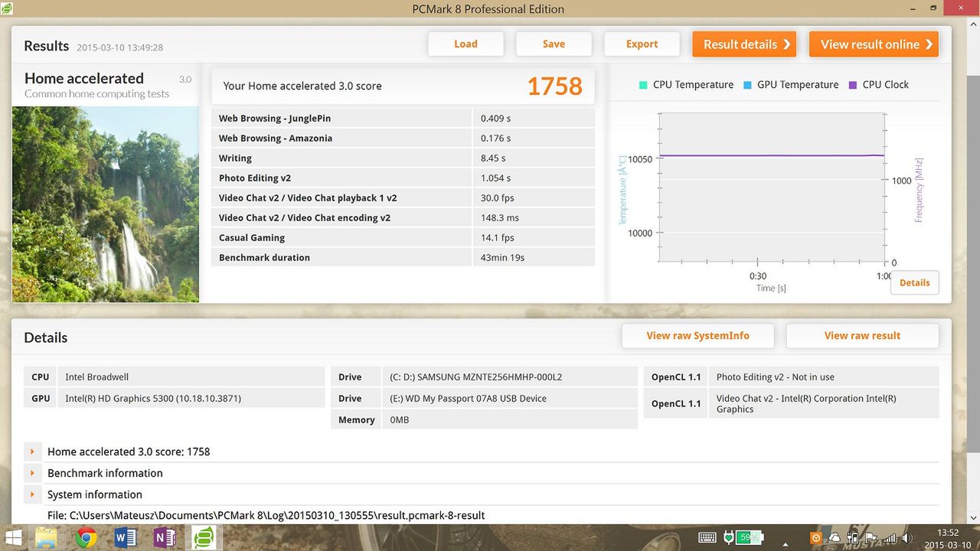Select Video Chat playback 1 v2 row
Screen dimensions: 980x551
pyautogui.click(x=403, y=197)
